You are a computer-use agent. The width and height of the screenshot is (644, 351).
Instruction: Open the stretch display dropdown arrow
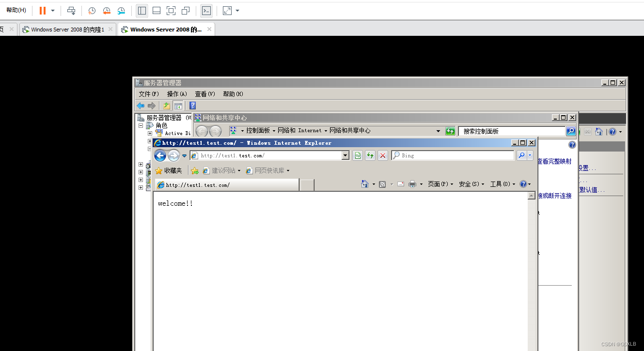tap(237, 11)
